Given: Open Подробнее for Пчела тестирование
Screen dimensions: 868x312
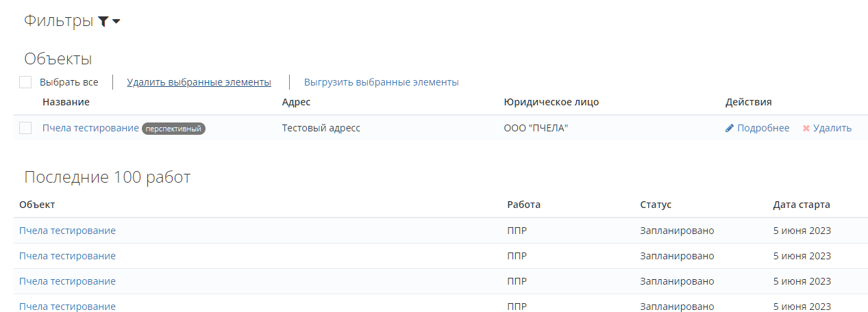Looking at the screenshot, I should click(x=763, y=128).
